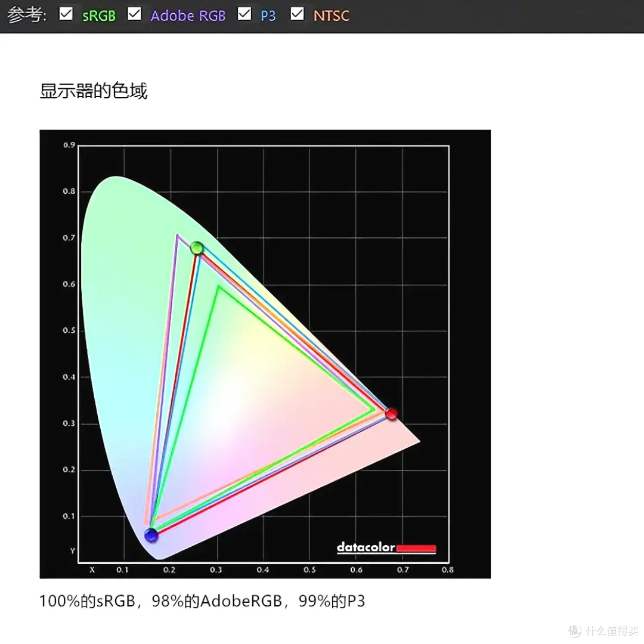Click the X axis letter label
Viewport: 644px width, 644px height.
(x=92, y=569)
